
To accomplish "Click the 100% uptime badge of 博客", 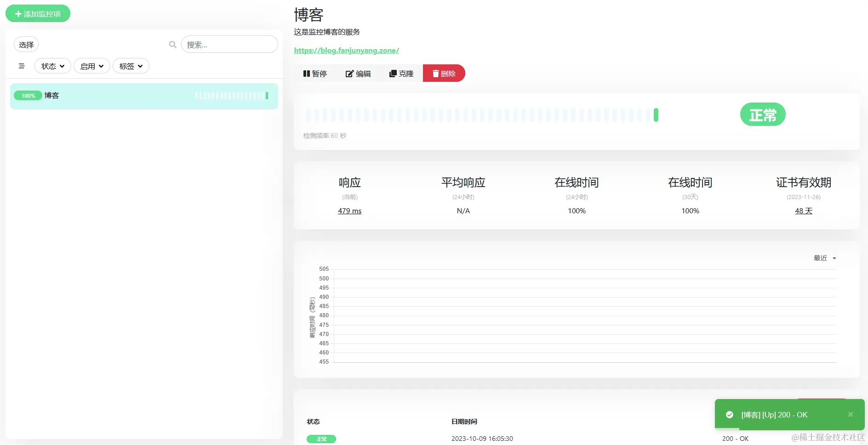I will pos(28,96).
